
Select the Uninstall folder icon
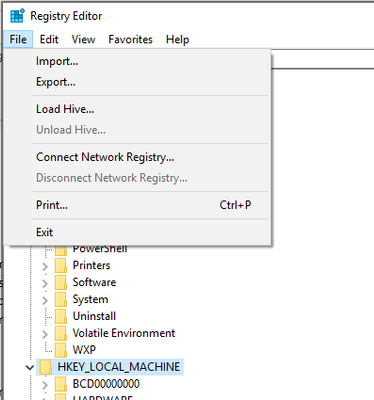[x=61, y=316]
